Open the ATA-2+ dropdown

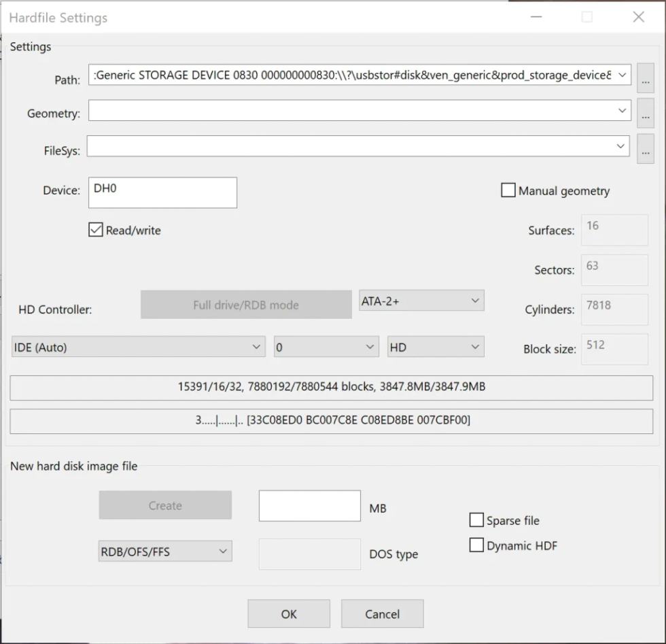[x=421, y=301]
